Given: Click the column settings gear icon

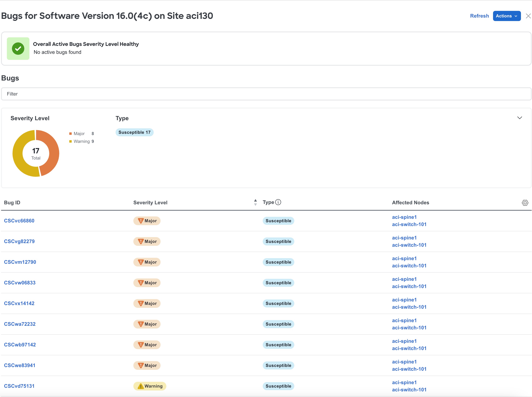Looking at the screenshot, I should (525, 203).
